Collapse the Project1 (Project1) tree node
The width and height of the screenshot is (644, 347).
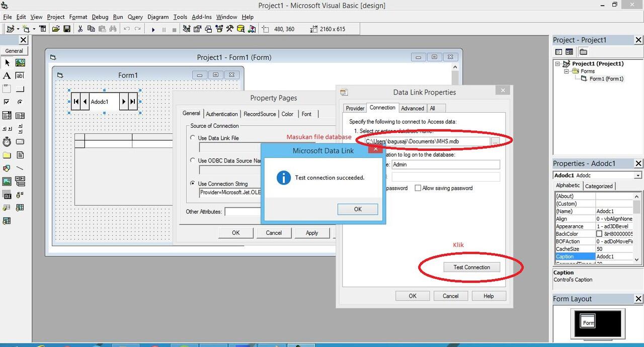(558, 64)
